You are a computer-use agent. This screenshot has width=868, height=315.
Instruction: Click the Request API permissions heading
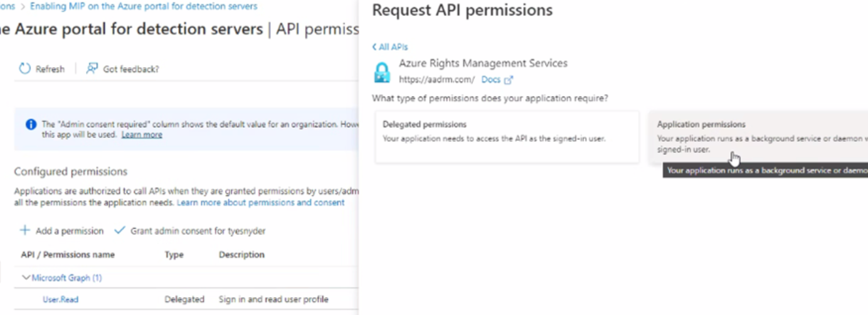click(462, 11)
